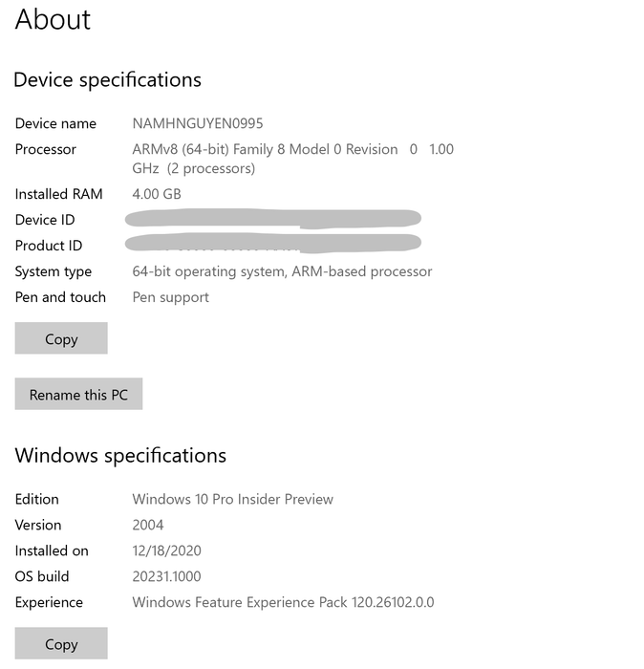
Task: Click the Experience label
Action: (49, 602)
